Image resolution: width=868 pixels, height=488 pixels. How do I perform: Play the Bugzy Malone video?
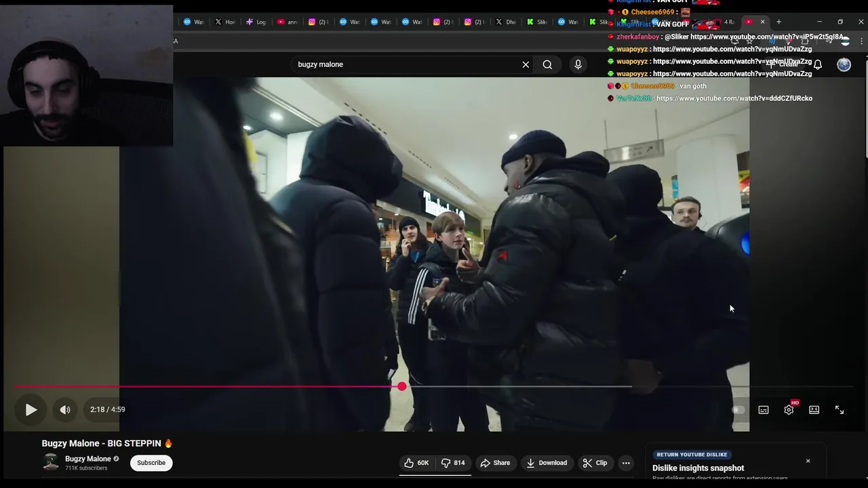[x=31, y=409]
